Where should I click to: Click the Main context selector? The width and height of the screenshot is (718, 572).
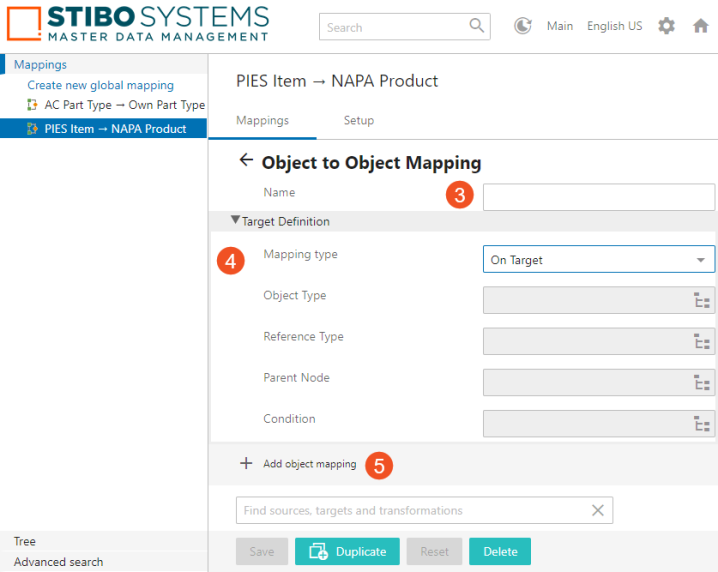[560, 26]
